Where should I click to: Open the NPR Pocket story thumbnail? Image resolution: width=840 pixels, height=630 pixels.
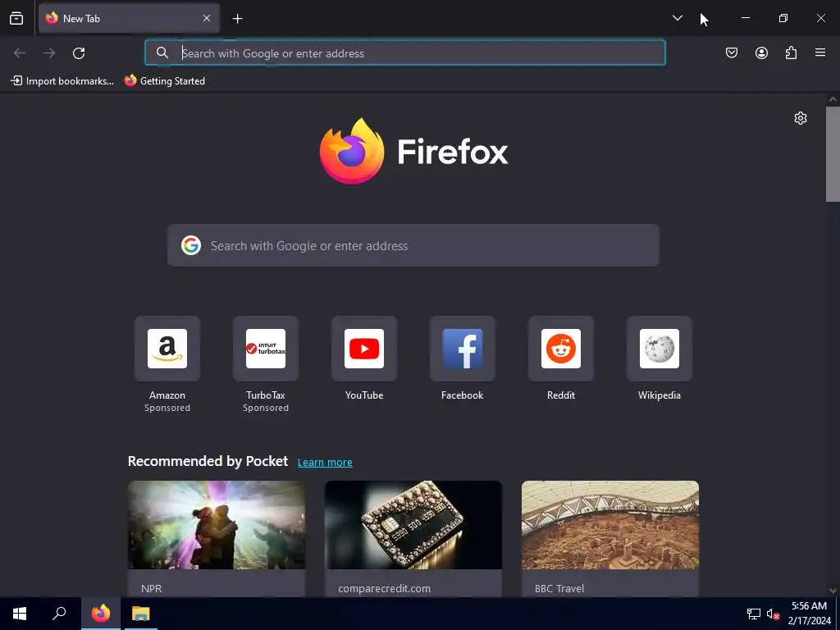(217, 525)
